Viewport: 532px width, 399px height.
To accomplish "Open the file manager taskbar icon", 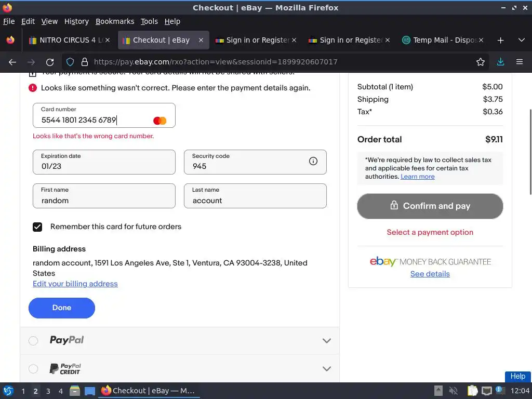I will (x=75, y=391).
